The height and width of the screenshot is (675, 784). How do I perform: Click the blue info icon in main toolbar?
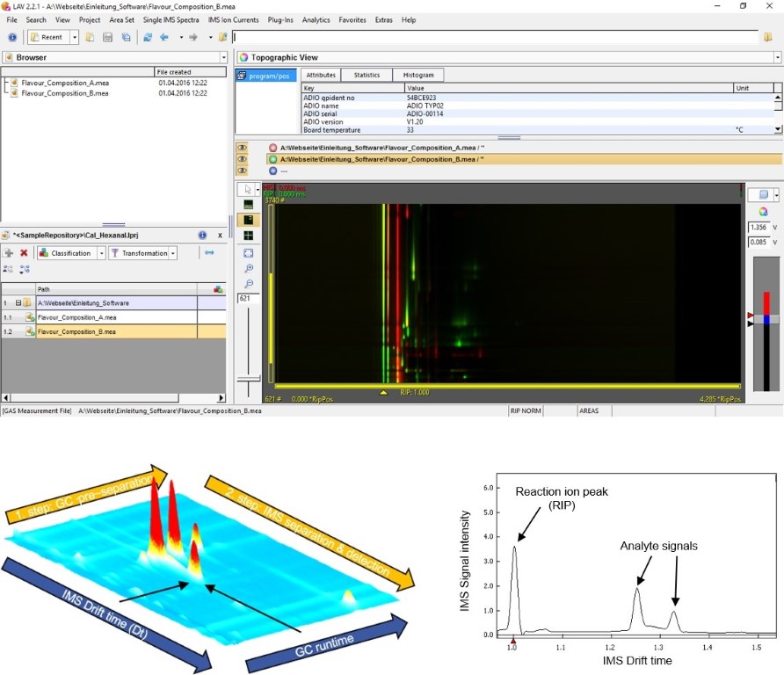tap(12, 37)
